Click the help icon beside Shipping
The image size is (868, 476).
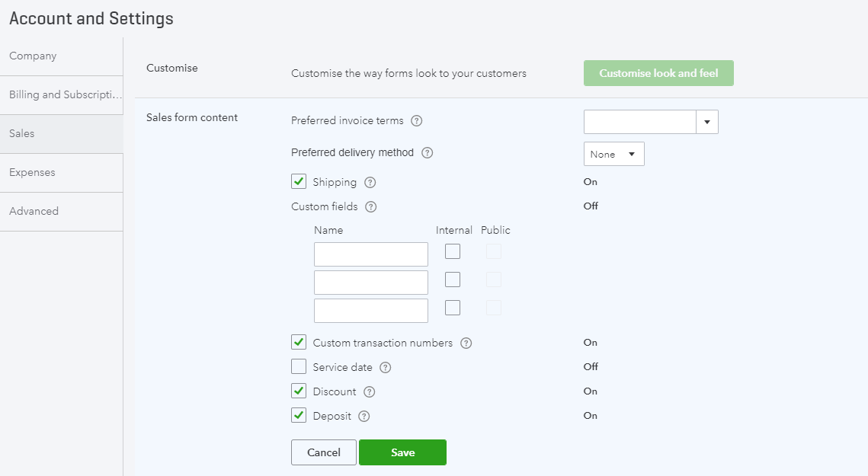click(x=370, y=183)
